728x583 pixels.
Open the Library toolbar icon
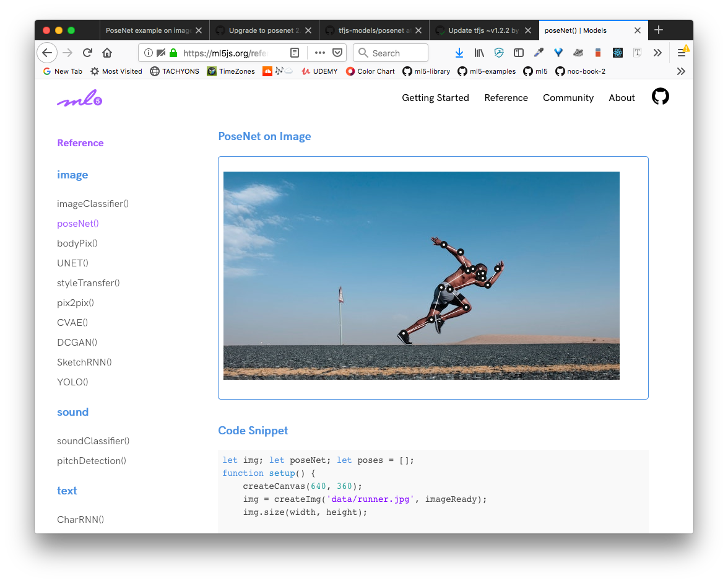[479, 53]
